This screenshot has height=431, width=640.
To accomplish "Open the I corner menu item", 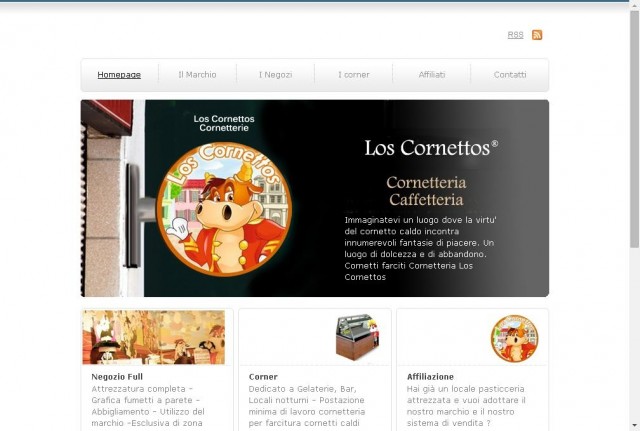I will click(353, 75).
